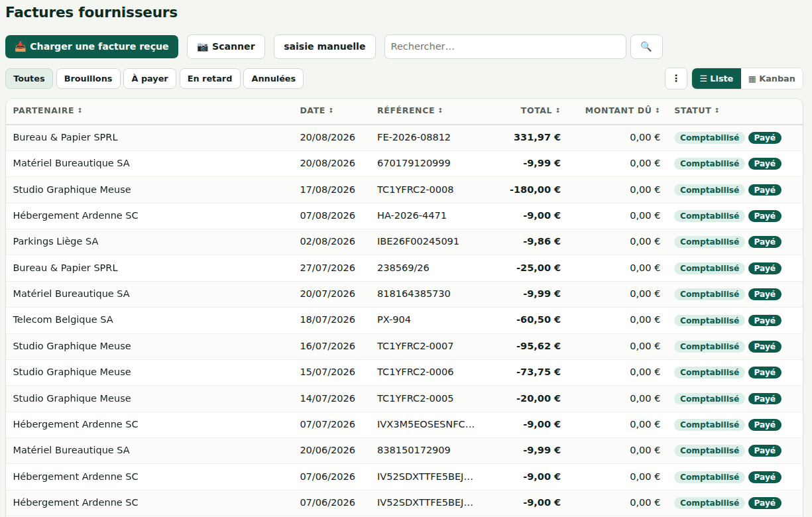Click date 17/08/2026
The width and height of the screenshot is (812, 517).
[x=327, y=190]
